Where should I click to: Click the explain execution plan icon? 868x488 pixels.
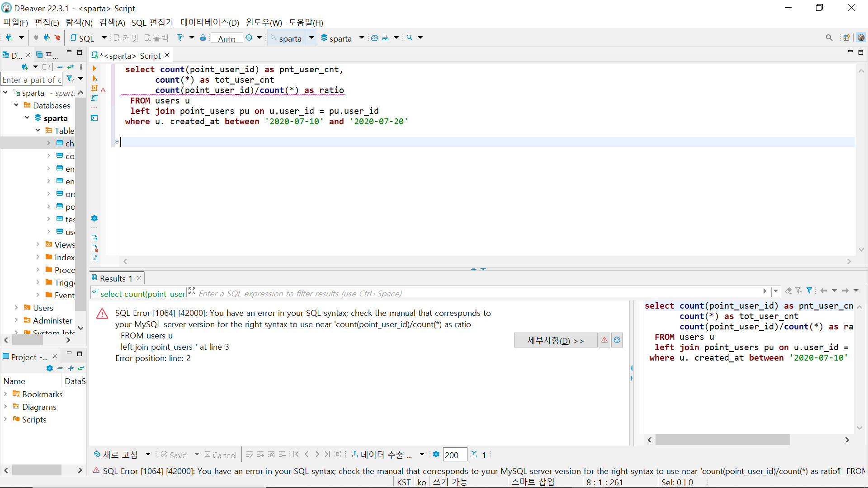[94, 98]
